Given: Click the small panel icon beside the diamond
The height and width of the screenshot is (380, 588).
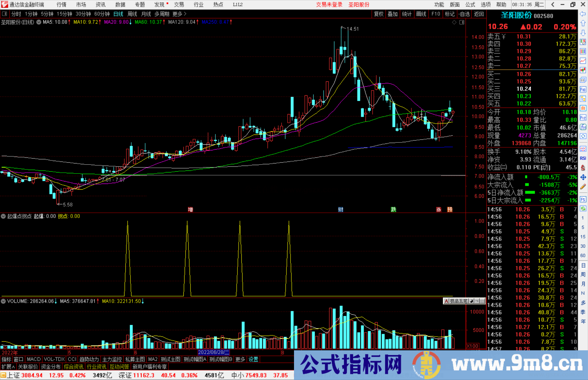Looking at the screenshot, I should click(462, 22).
